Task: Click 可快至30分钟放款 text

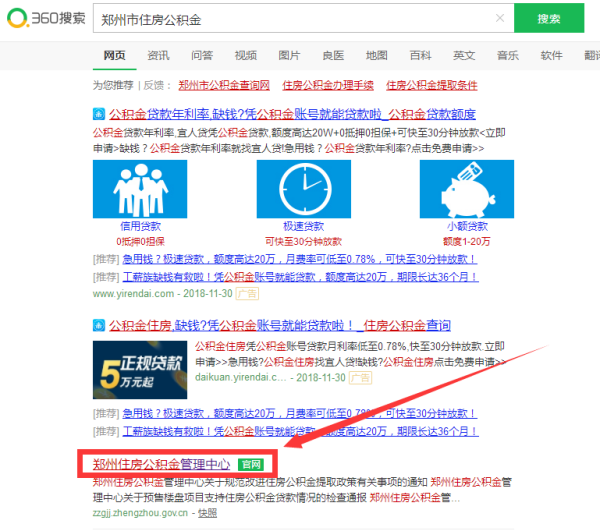Action: 303,241
